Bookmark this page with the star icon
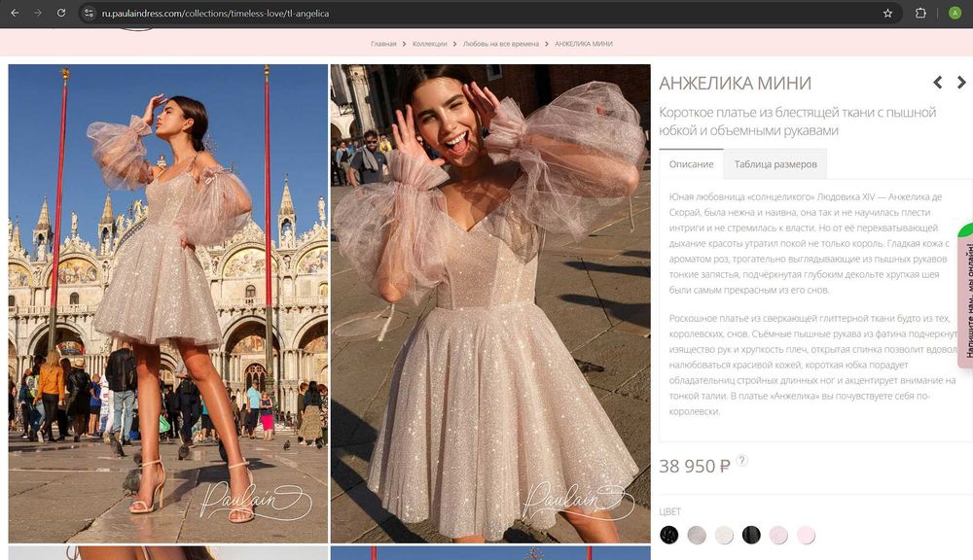The height and width of the screenshot is (560, 973). [888, 13]
